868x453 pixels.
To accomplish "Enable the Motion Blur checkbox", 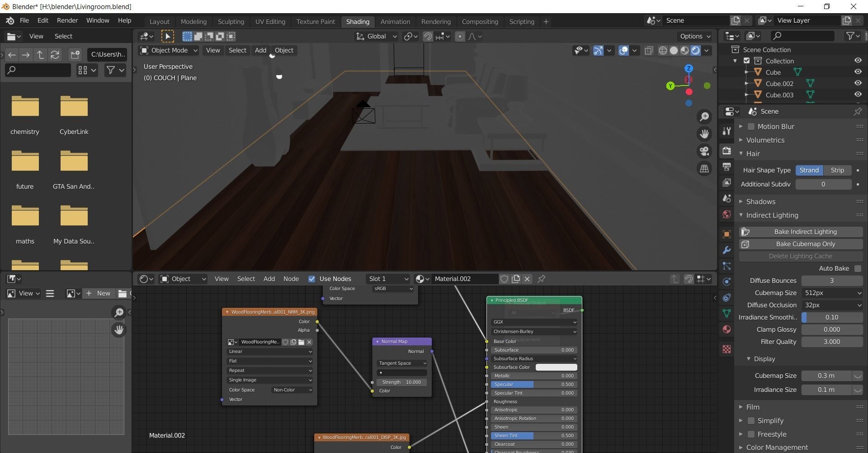I will tap(751, 126).
